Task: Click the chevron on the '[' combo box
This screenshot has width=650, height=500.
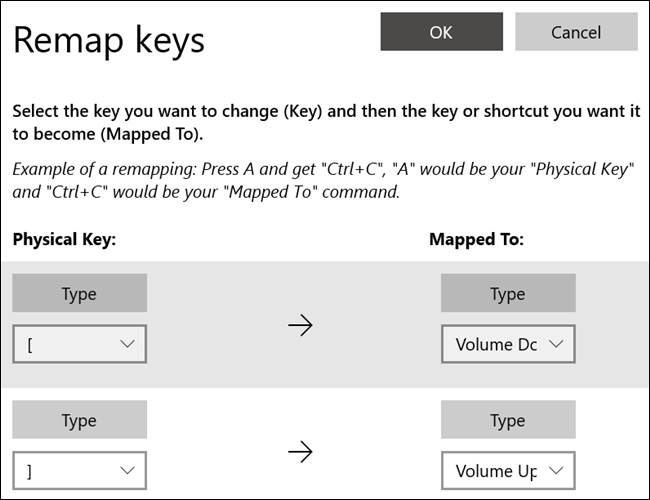Action: point(127,344)
